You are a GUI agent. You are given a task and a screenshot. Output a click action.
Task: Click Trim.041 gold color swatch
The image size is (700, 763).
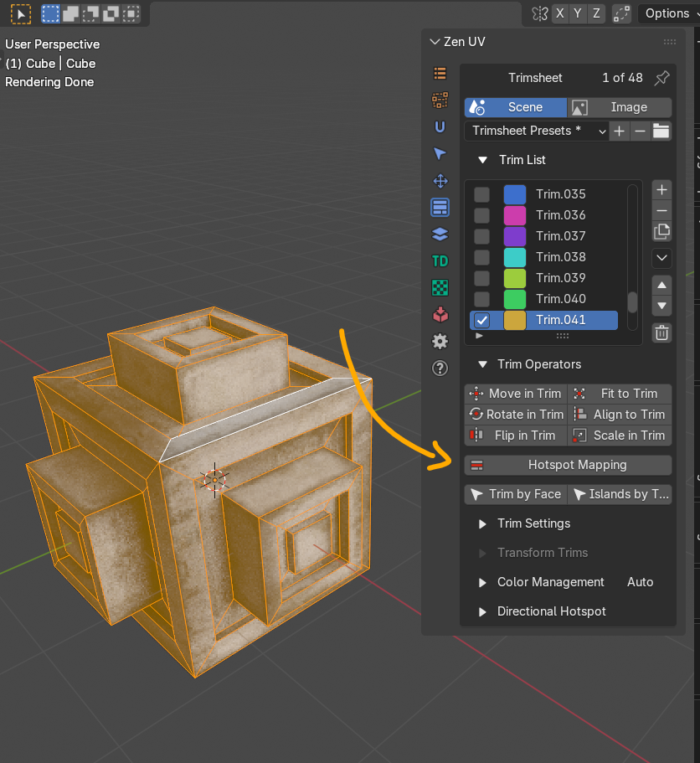click(515, 321)
